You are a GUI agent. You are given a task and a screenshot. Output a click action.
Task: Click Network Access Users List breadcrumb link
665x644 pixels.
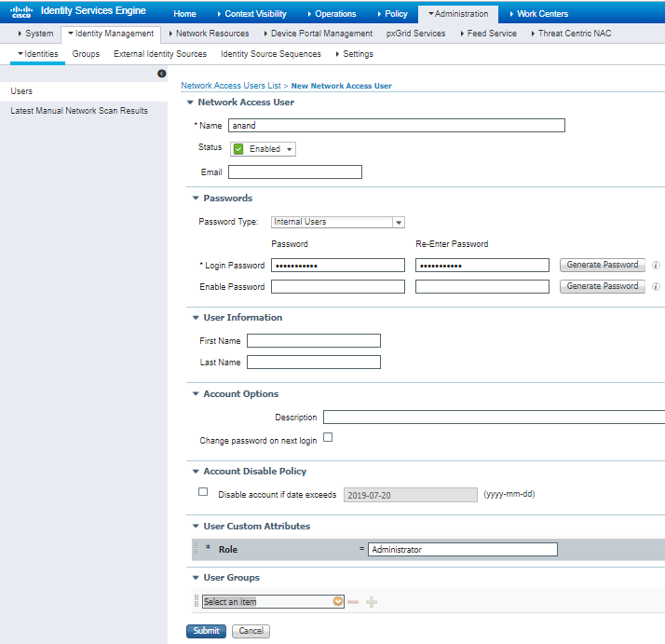[231, 86]
